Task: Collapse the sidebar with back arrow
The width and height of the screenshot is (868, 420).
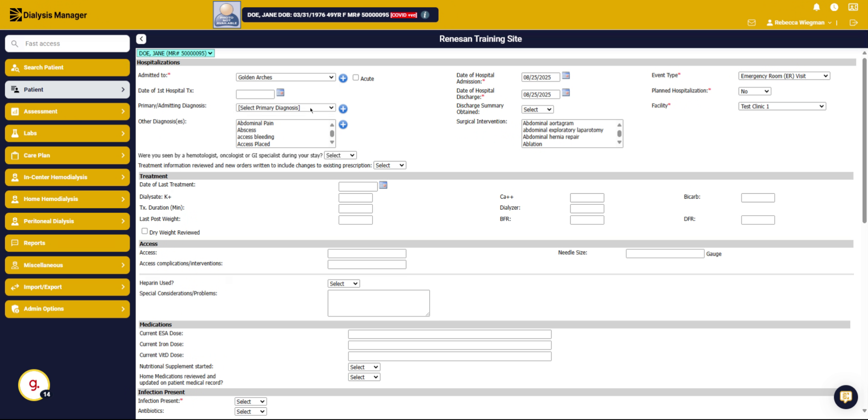Action: tap(141, 39)
